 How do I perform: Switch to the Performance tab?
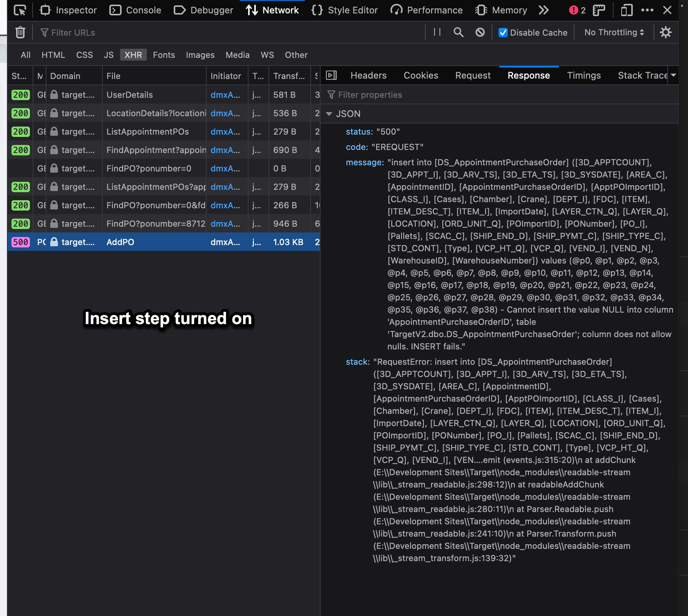tap(426, 10)
